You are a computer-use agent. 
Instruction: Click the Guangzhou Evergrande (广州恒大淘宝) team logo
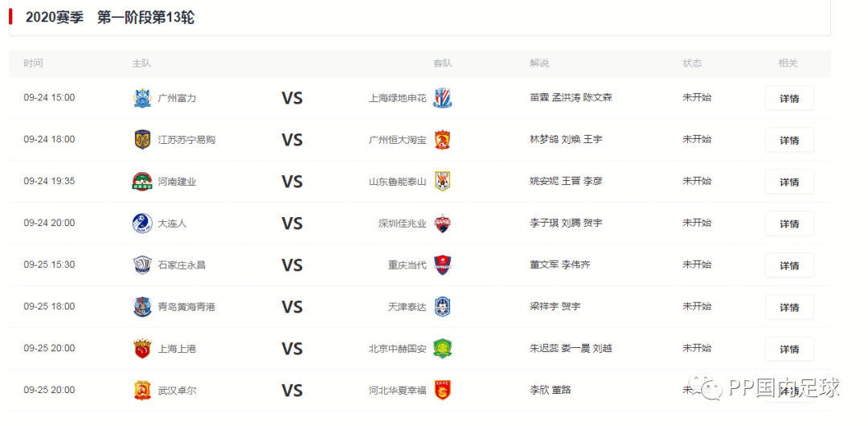[443, 140]
